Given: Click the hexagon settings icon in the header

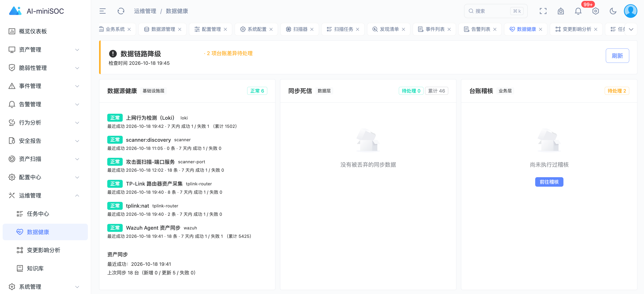Looking at the screenshot, I should tap(595, 11).
